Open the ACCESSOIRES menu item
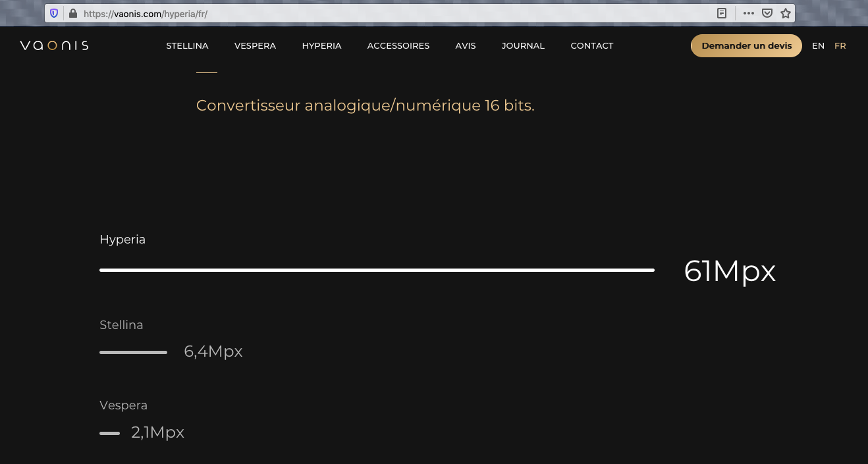868x464 pixels. point(398,46)
